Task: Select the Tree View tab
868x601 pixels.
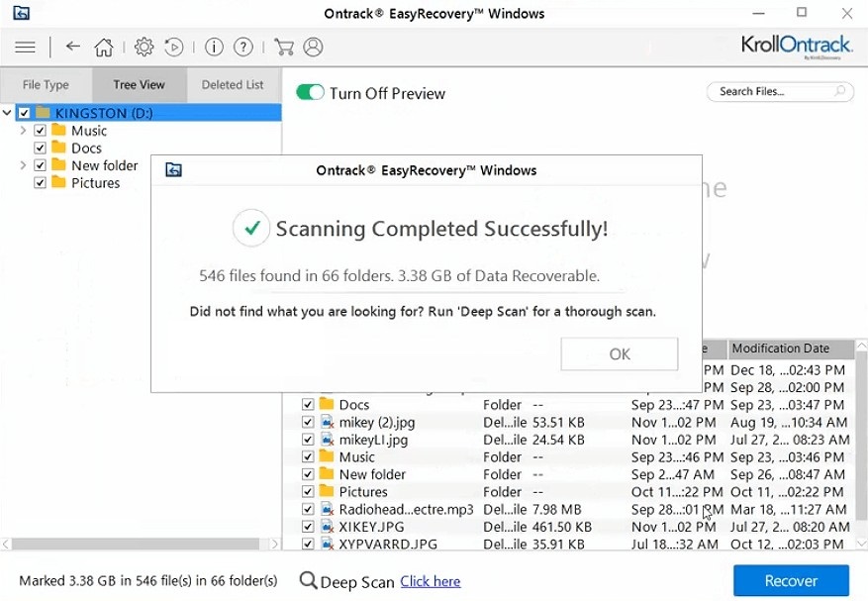Action: (x=140, y=85)
